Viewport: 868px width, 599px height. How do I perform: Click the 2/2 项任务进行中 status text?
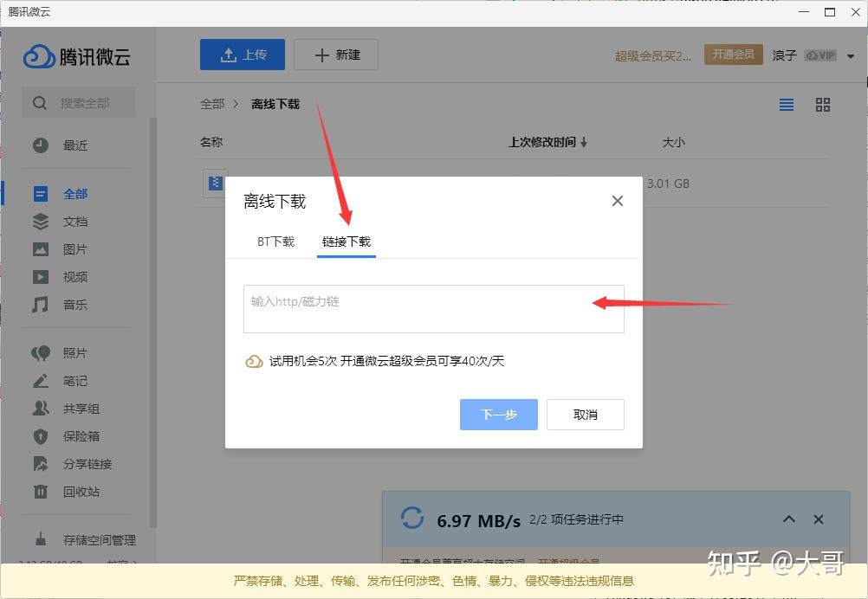click(576, 519)
